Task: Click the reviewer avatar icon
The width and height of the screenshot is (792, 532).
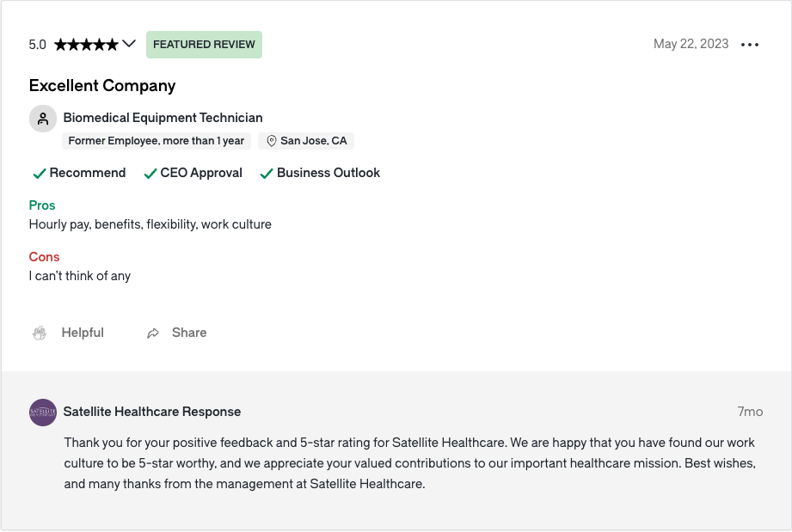Action: (x=43, y=119)
